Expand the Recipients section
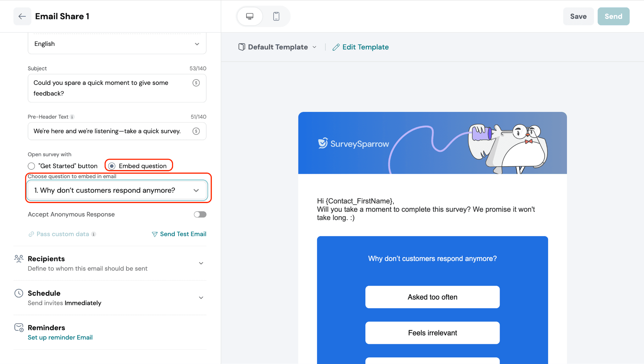 click(x=201, y=263)
